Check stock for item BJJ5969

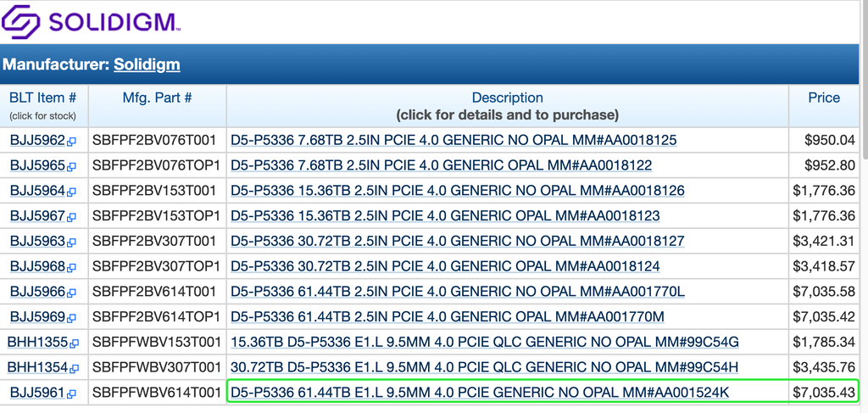(x=37, y=318)
